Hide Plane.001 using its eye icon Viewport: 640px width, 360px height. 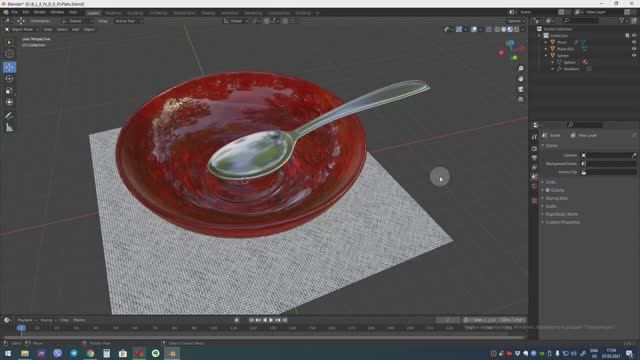(x=634, y=49)
